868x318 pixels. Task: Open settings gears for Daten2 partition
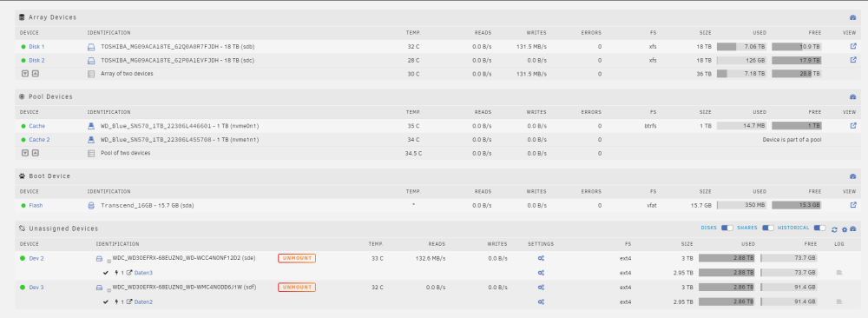(541, 302)
